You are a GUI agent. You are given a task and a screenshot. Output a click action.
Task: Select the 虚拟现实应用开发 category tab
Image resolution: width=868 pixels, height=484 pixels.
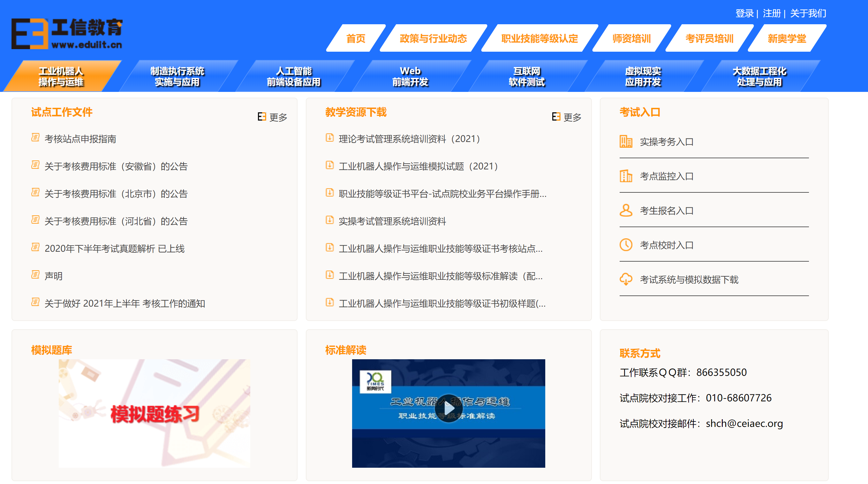643,77
